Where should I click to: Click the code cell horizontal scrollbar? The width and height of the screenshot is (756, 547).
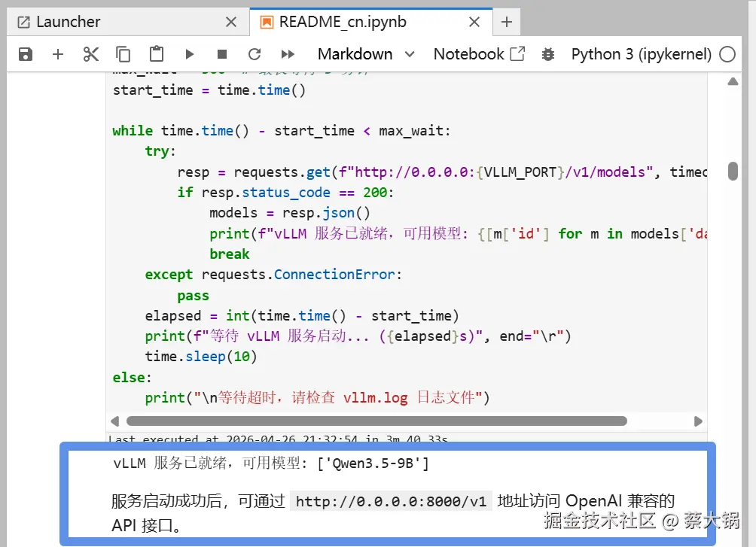[x=376, y=421]
